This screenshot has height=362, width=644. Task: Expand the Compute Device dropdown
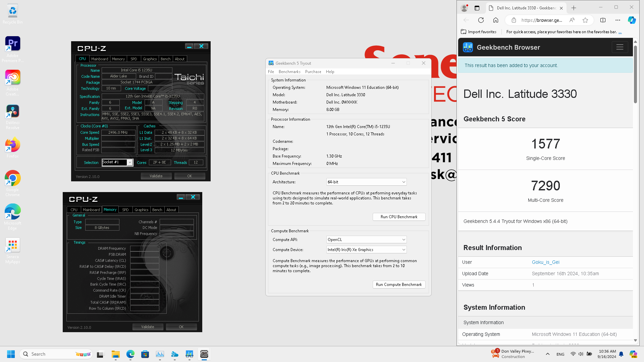366,250
